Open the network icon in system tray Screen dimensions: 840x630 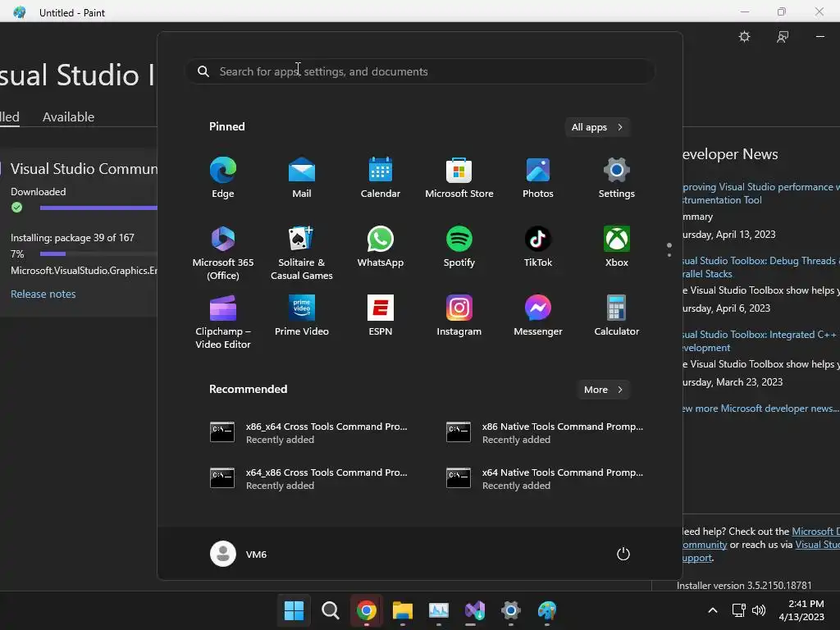[x=739, y=610]
